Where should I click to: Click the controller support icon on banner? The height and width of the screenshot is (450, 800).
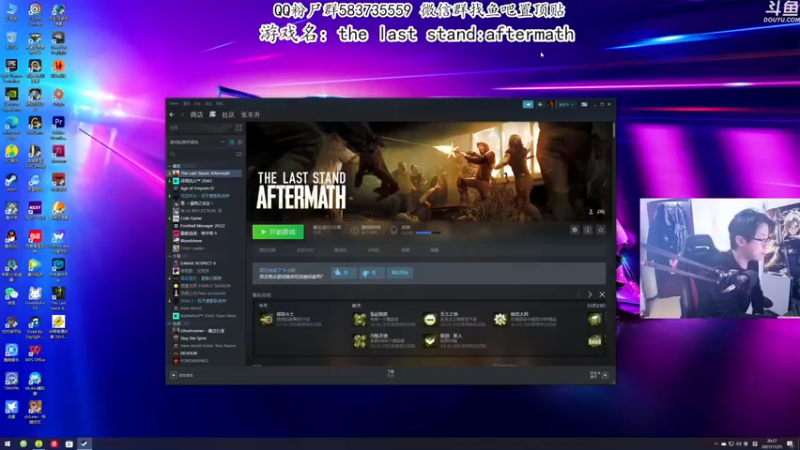coord(601,212)
